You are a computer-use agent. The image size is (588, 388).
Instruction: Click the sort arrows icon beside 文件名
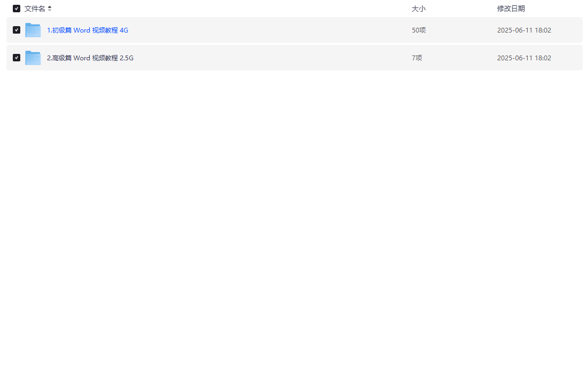click(50, 9)
